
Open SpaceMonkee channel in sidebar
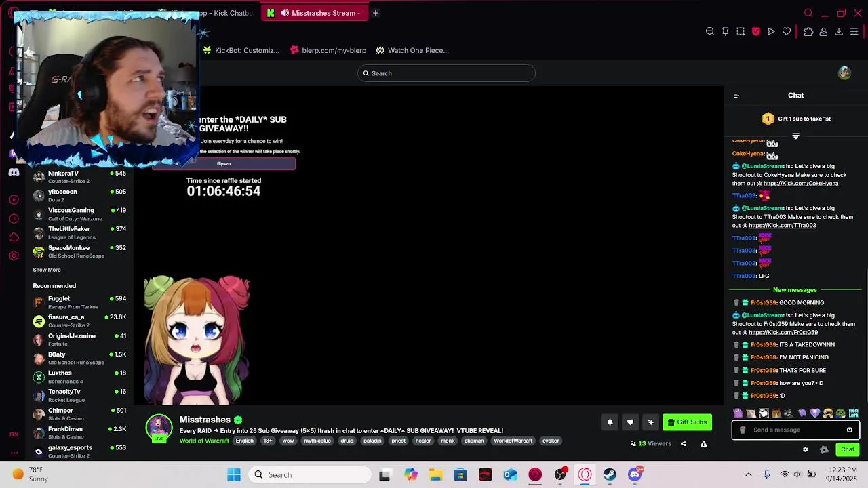79,251
